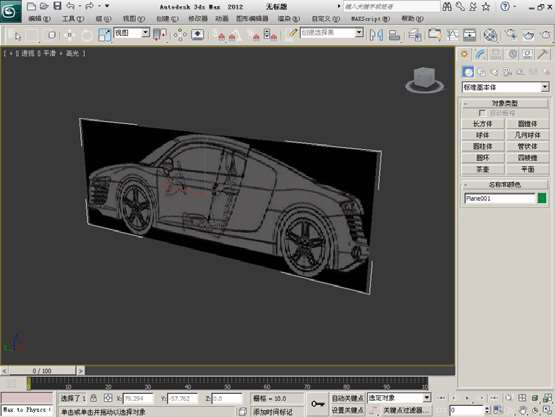Open the 工具 menu
Viewport: 555px width, 417px height.
point(73,19)
